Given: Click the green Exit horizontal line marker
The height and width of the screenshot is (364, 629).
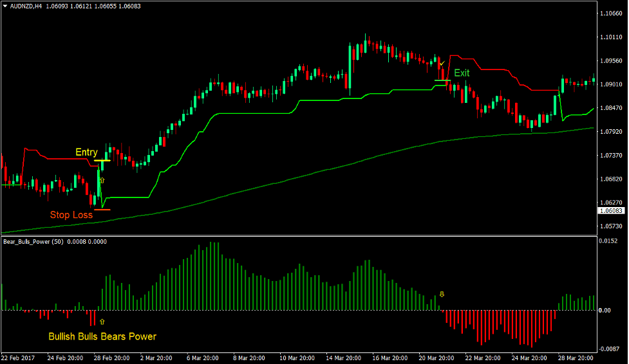Looking at the screenshot, I should point(442,80).
